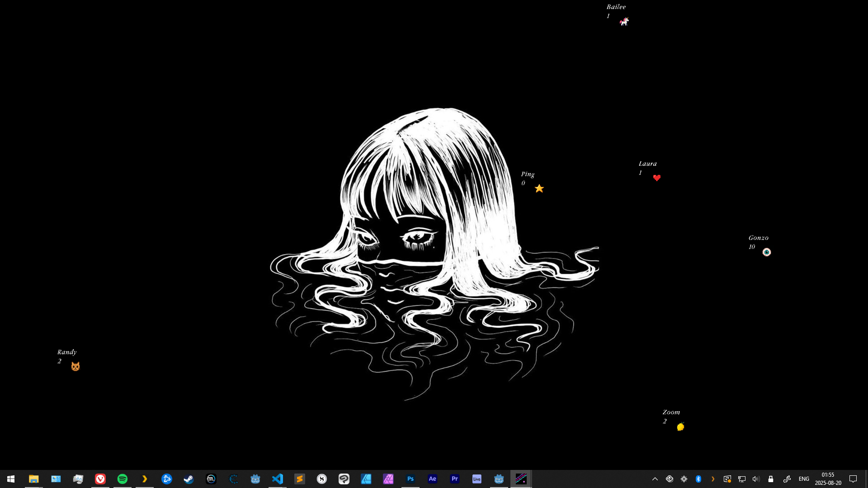Open the volume control in the tray
868x488 pixels.
tap(756, 479)
